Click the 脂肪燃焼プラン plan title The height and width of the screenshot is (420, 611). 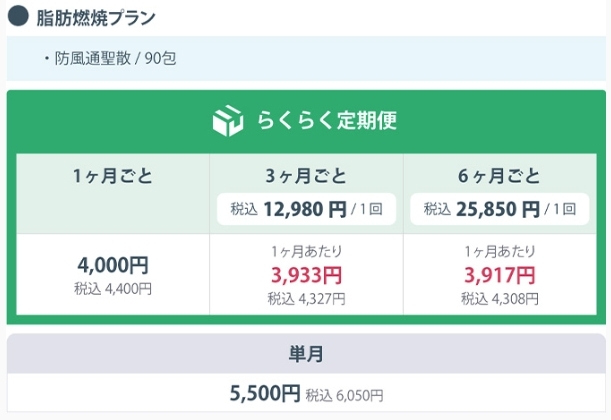point(96,18)
